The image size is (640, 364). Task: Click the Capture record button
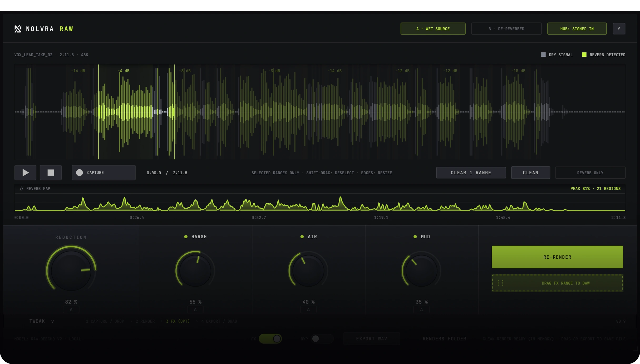pos(104,173)
